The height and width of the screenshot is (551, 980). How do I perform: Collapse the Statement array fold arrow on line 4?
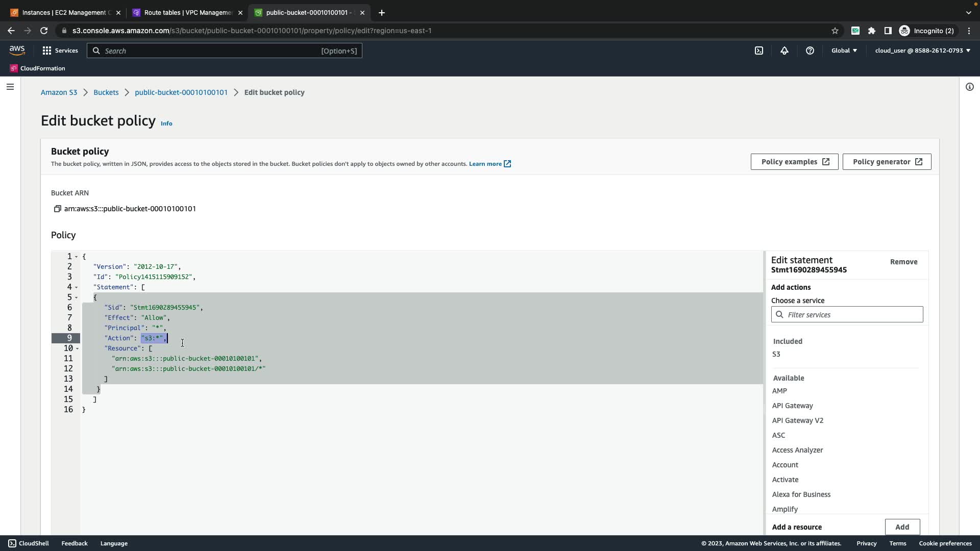77,287
